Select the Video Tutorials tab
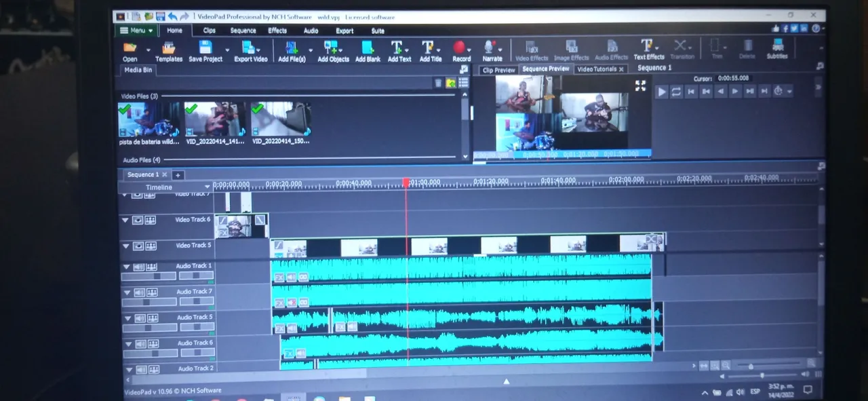The height and width of the screenshot is (401, 868). (x=600, y=69)
